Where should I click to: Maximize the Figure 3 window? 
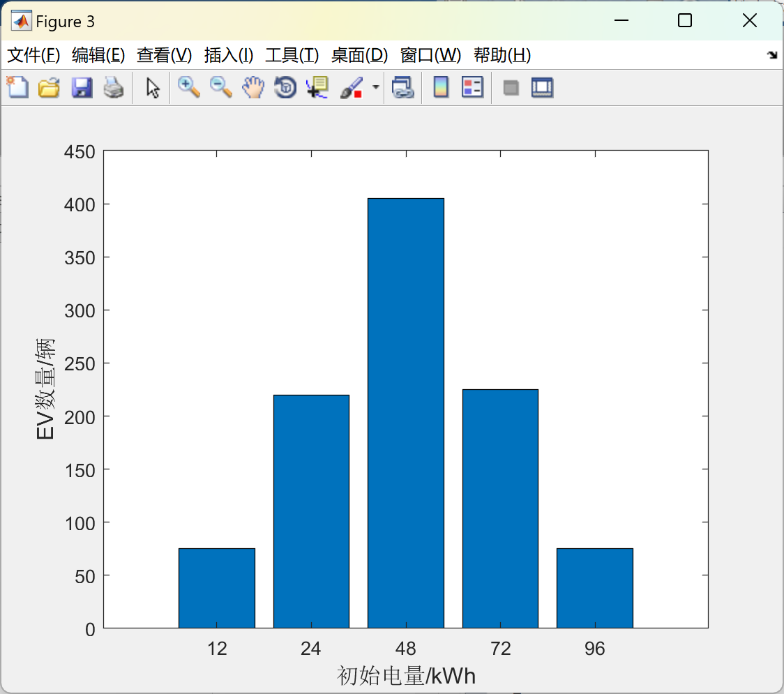click(x=685, y=20)
